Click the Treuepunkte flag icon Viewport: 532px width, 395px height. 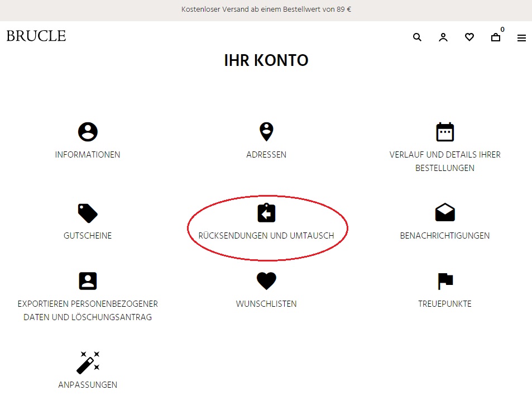(445, 281)
